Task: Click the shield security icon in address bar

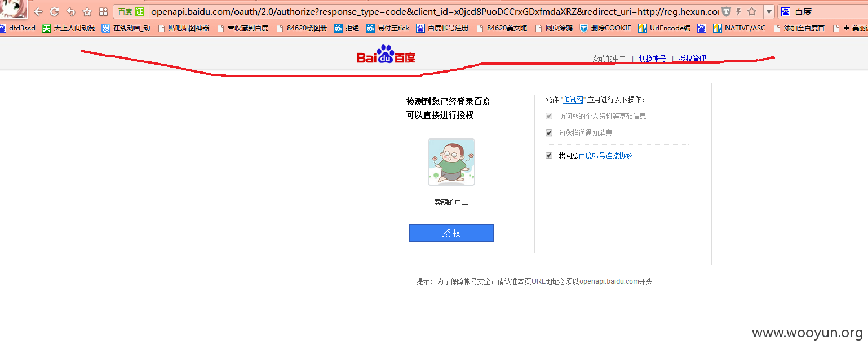Action: (727, 11)
